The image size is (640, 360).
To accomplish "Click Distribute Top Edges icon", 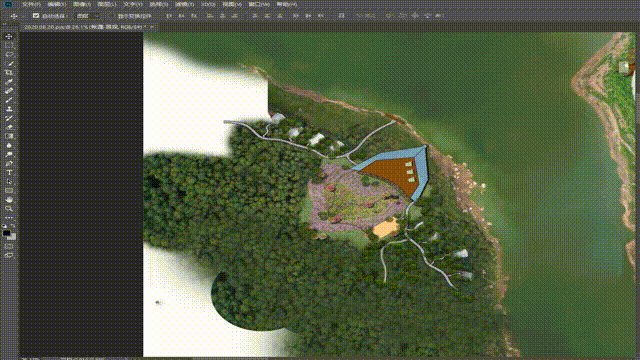I will tap(255, 16).
